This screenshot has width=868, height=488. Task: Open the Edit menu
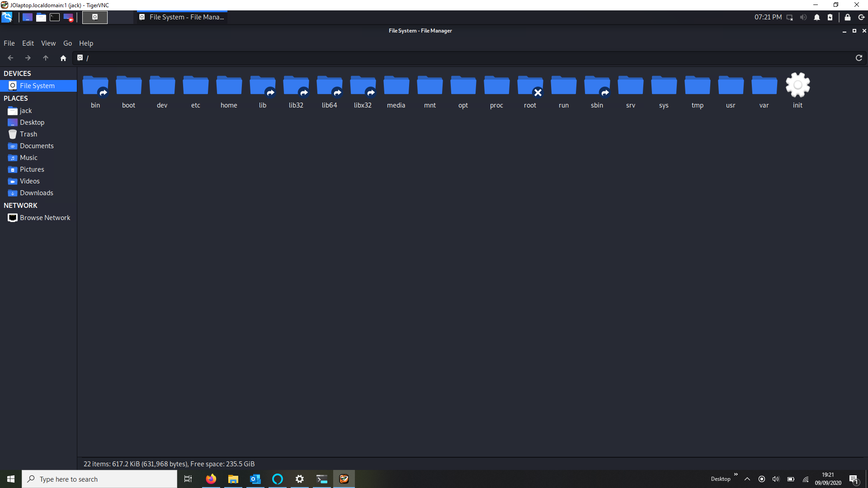point(28,43)
